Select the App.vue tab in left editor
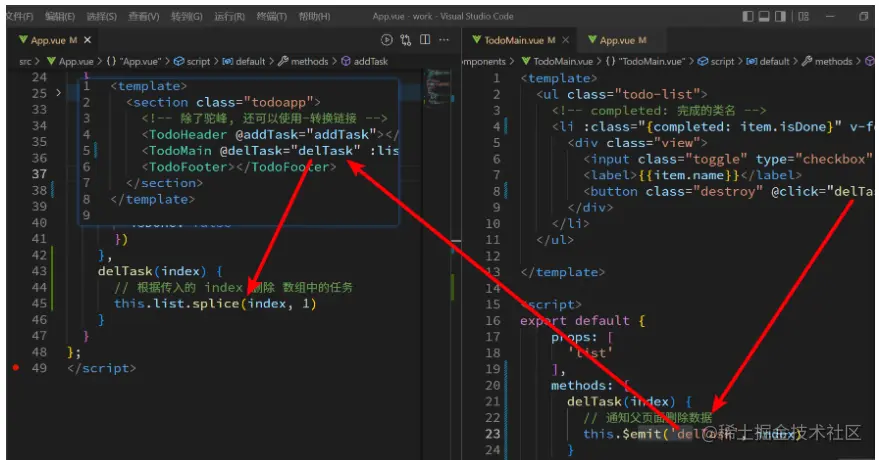Image resolution: width=879 pixels, height=460 pixels. pyautogui.click(x=48, y=40)
